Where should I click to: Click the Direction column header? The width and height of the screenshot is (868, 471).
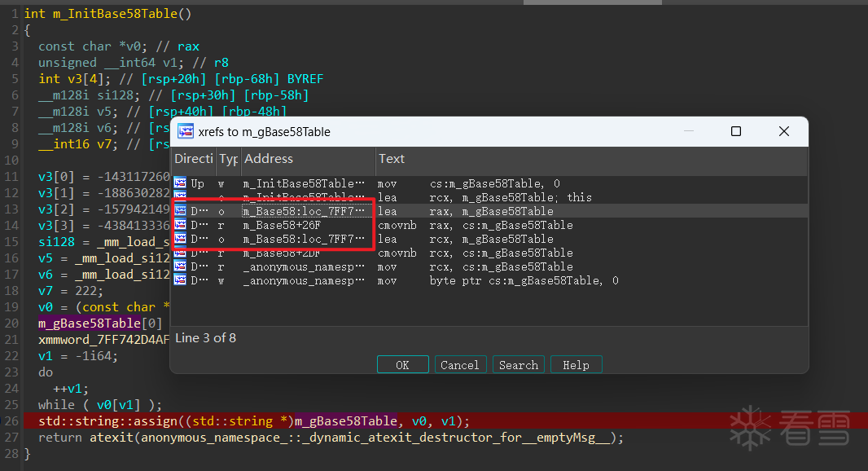pyautogui.click(x=194, y=159)
